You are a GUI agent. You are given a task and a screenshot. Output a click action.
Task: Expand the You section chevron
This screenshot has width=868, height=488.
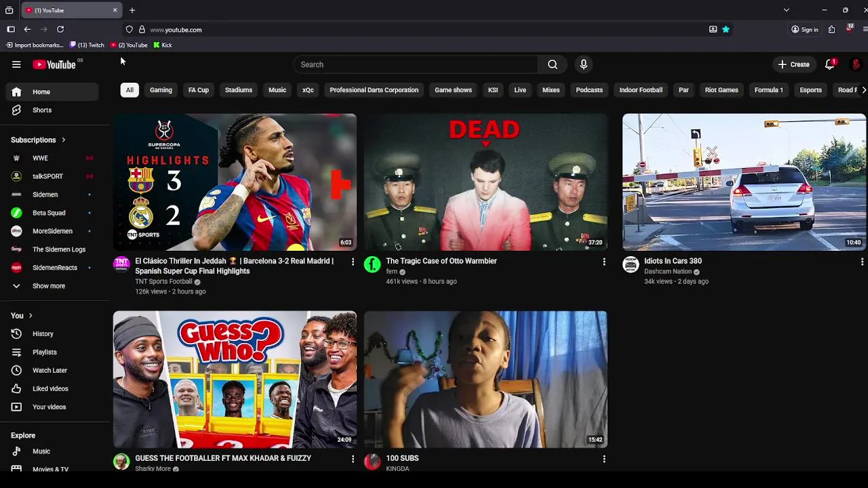tap(31, 316)
